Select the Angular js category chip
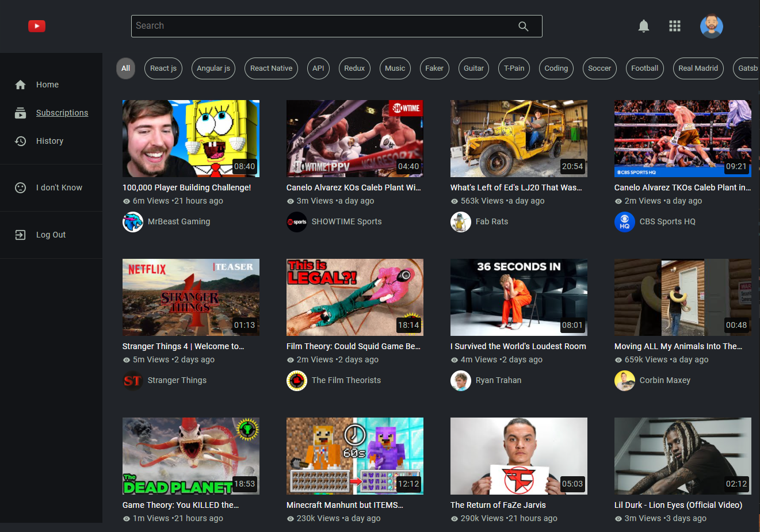Image resolution: width=760 pixels, height=532 pixels. pos(213,68)
